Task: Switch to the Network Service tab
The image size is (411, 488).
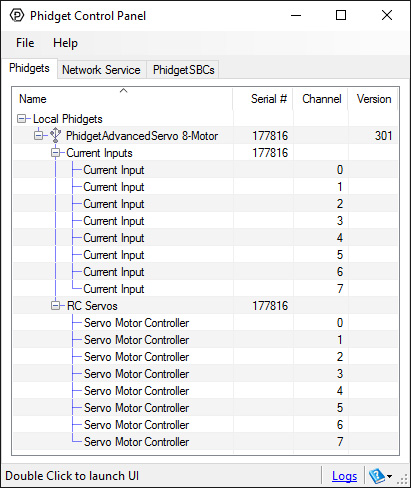Action: [101, 70]
